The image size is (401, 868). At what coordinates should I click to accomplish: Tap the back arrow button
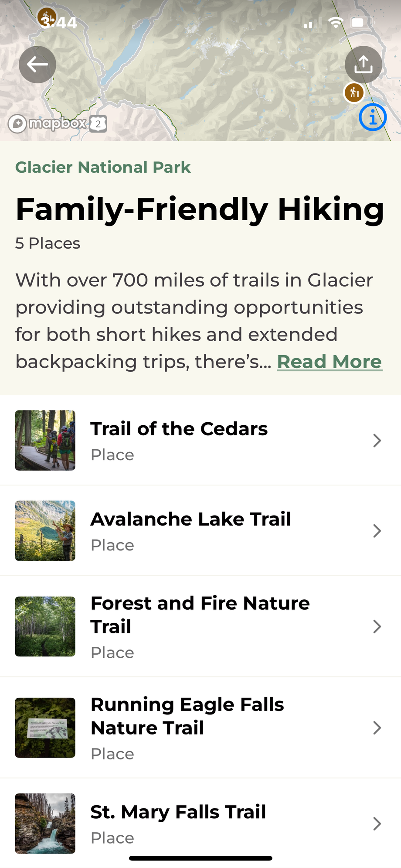click(x=37, y=65)
